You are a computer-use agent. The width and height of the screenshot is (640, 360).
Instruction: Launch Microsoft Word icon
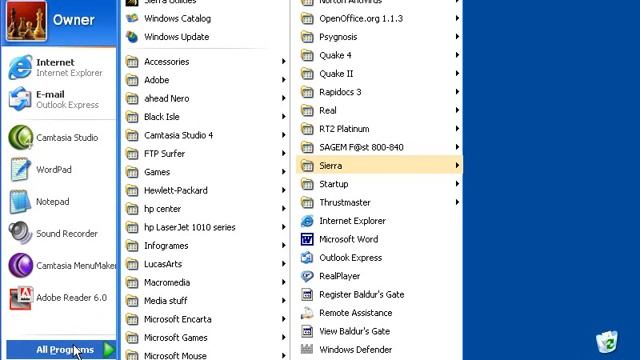(307, 239)
